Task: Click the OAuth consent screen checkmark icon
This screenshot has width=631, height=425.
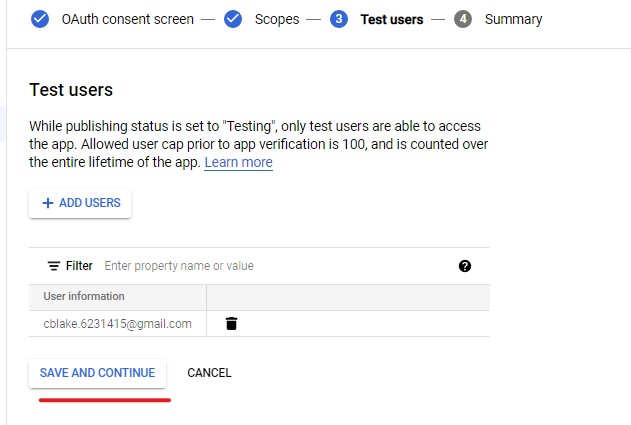Action: (x=40, y=19)
